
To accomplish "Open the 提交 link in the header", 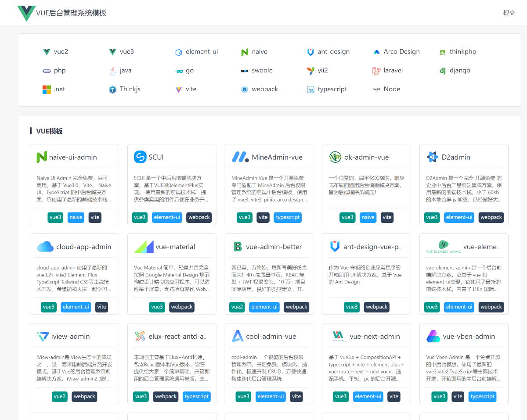I will (x=509, y=13).
